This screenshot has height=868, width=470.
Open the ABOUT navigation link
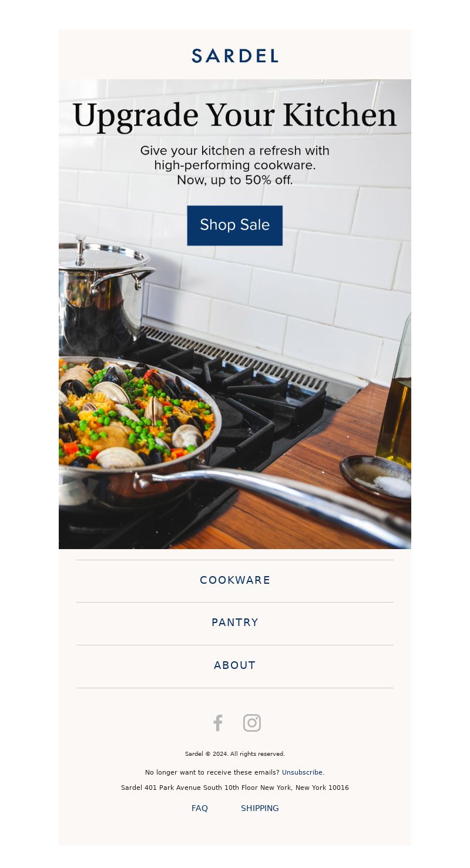point(235,665)
